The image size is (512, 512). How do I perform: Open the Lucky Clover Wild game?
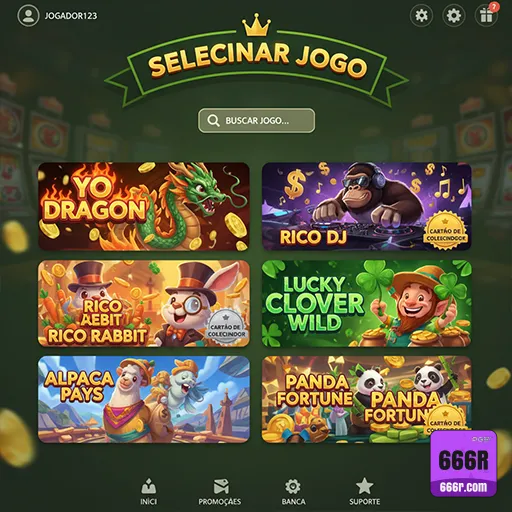point(367,304)
